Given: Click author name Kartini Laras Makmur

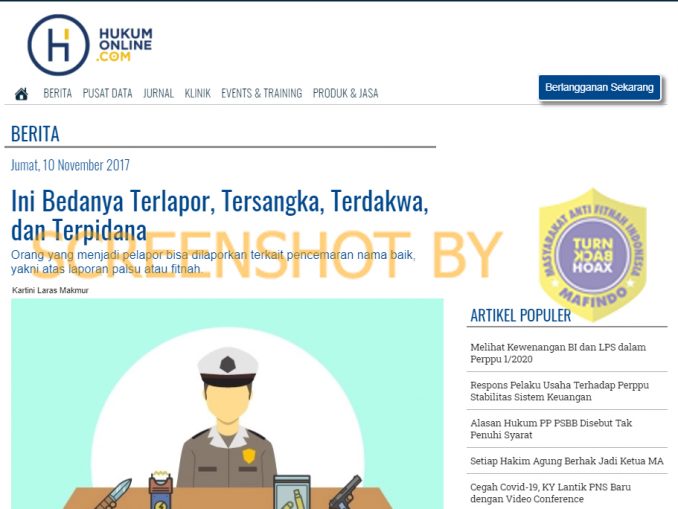Looking at the screenshot, I should coord(50,290).
